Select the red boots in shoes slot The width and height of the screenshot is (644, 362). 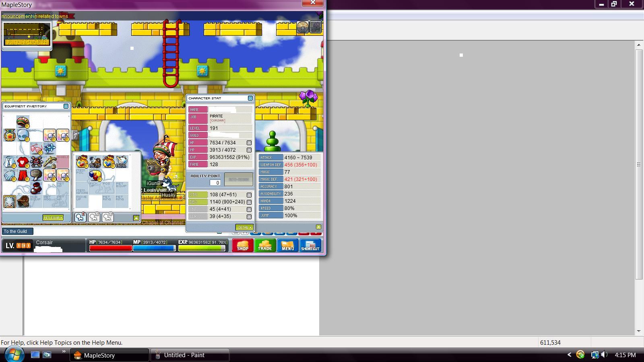point(36,188)
